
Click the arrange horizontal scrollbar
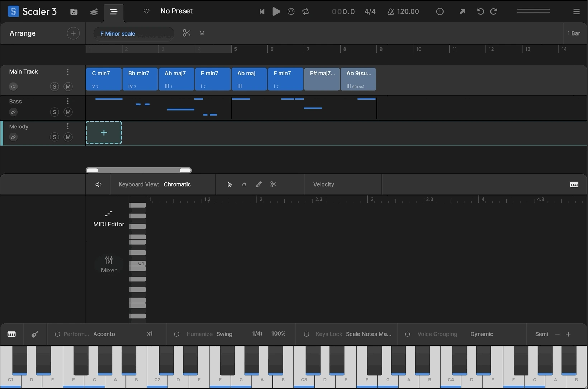tap(139, 170)
